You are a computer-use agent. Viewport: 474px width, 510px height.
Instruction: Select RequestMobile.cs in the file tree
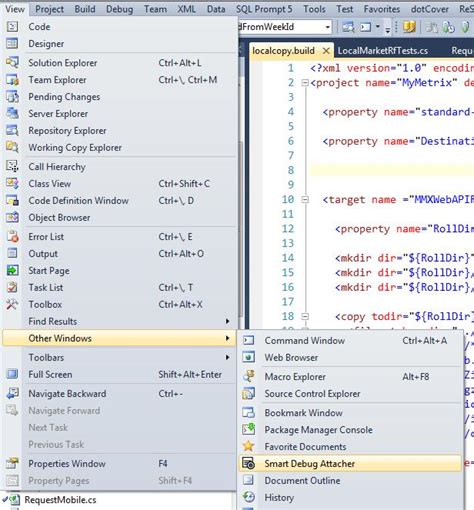pos(60,500)
